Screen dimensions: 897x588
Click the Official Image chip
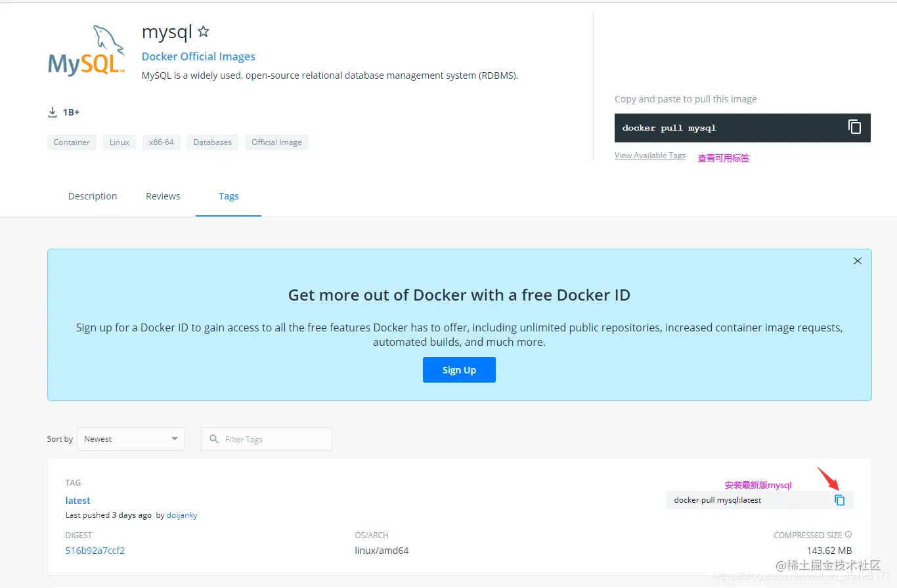point(276,142)
